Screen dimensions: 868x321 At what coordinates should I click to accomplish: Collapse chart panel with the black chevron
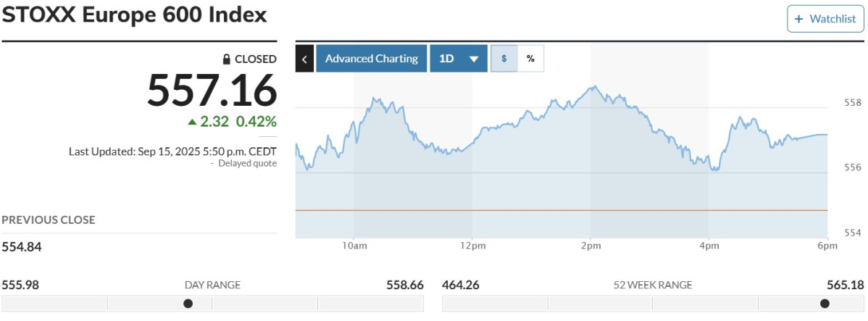(304, 59)
